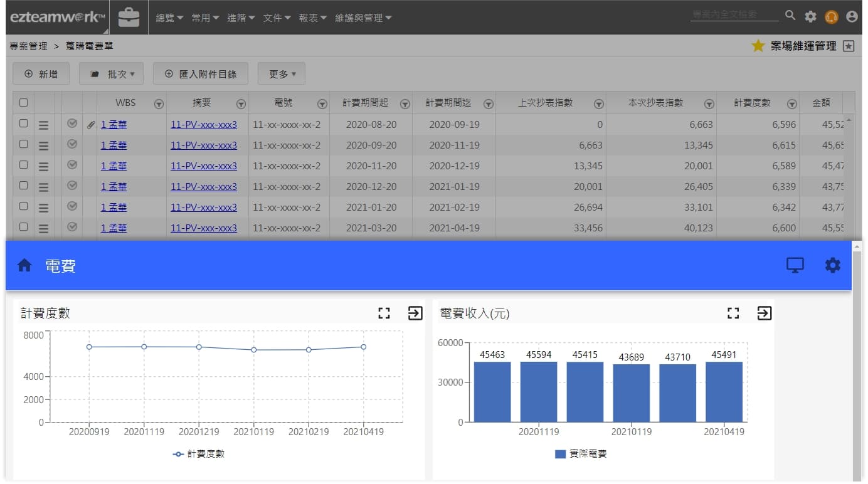Expand the 更多 dropdown
The height and width of the screenshot is (484, 868).
[281, 74]
